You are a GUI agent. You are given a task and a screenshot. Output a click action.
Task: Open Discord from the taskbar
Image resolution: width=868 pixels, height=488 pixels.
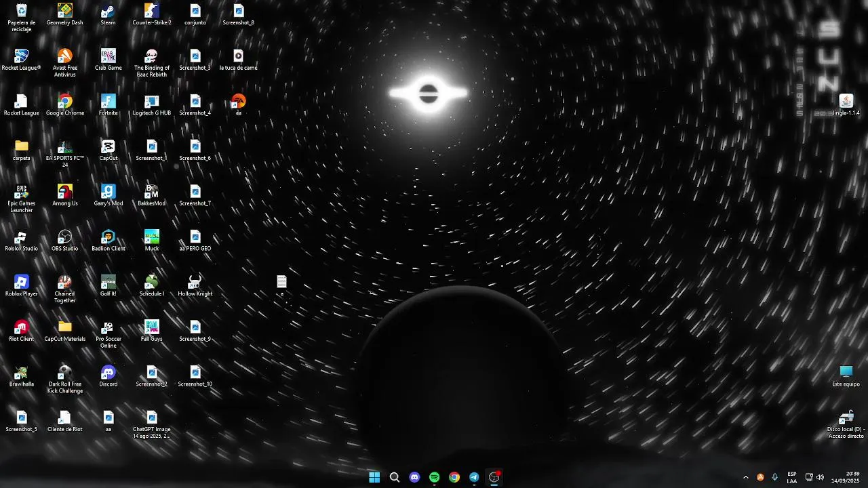(x=414, y=477)
